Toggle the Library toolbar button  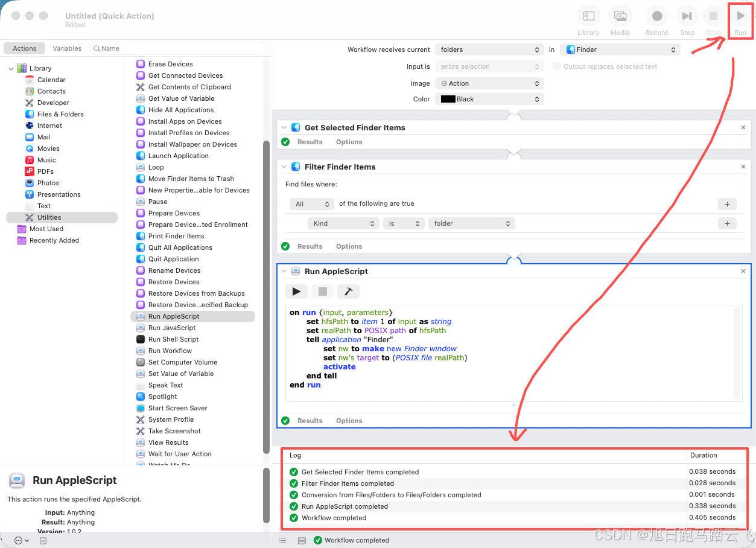click(588, 17)
